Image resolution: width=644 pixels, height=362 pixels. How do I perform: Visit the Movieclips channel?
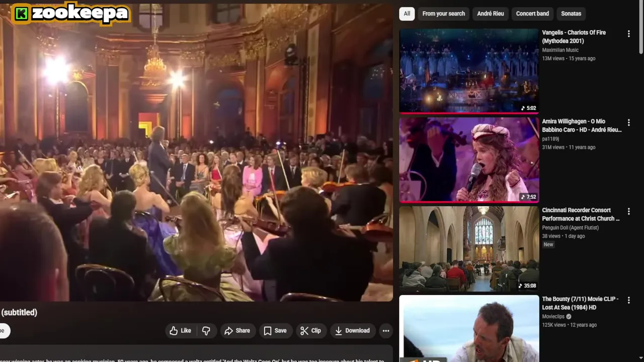(553, 317)
